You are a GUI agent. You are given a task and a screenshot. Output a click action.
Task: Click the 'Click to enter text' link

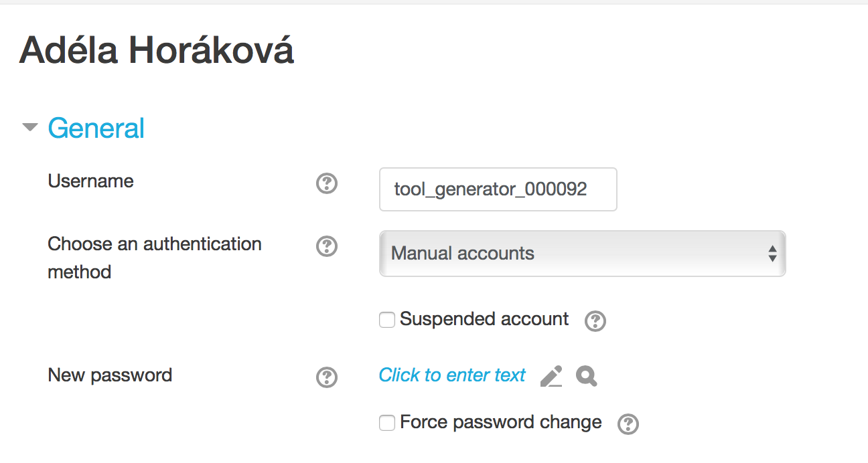click(x=452, y=375)
